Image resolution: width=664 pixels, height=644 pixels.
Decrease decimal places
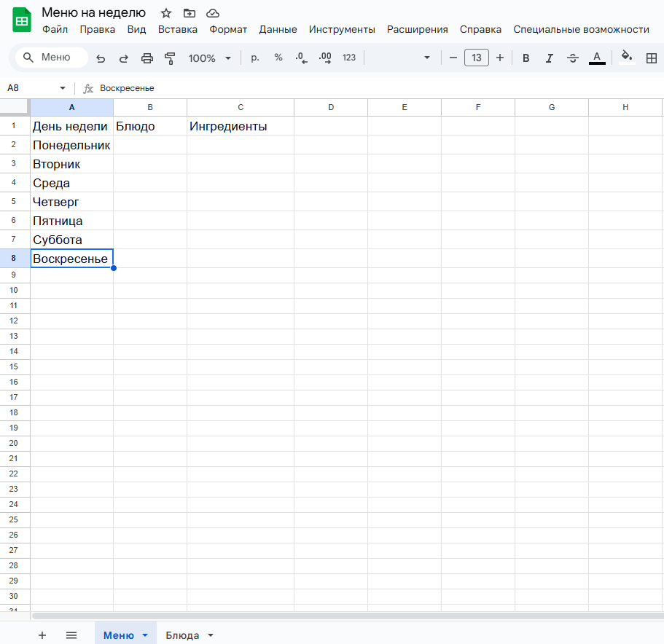coord(301,58)
